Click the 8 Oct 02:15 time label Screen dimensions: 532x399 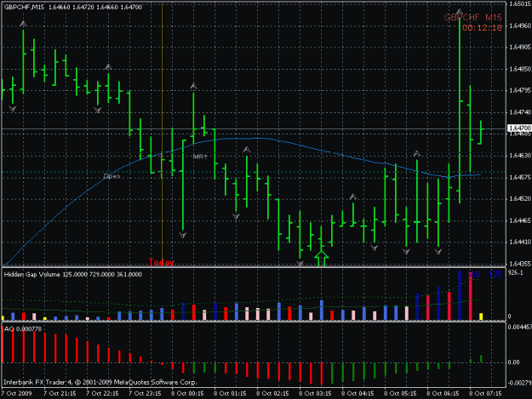(272, 393)
